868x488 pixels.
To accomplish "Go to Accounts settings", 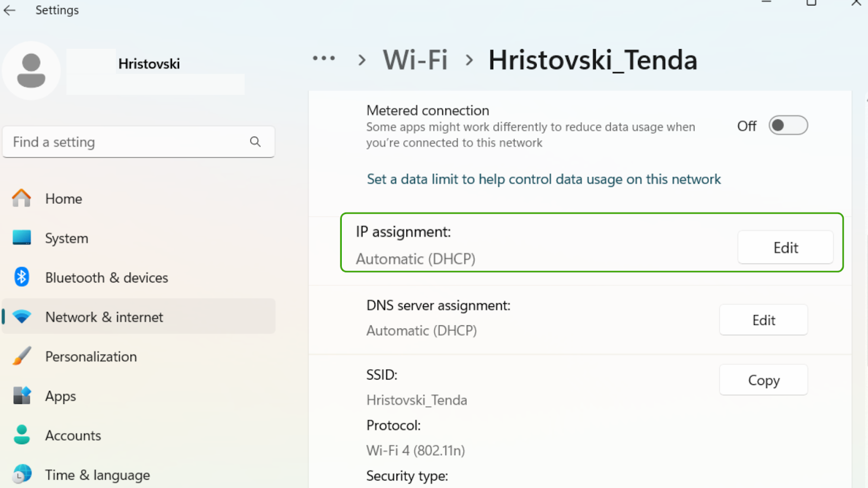I will pos(139,435).
